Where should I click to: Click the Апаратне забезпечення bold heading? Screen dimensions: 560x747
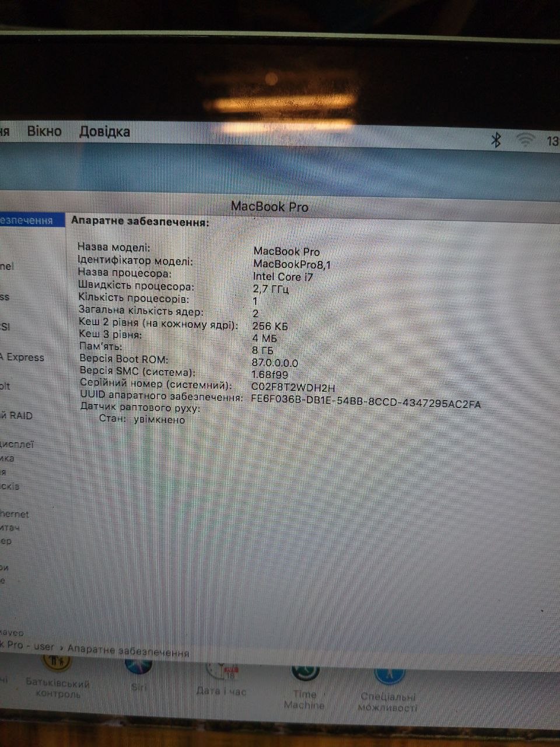[139, 222]
